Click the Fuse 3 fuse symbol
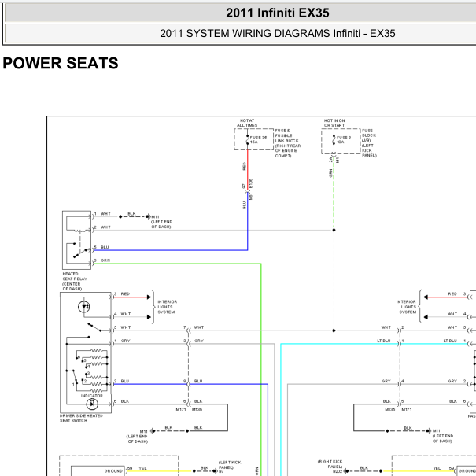Image resolution: width=476 pixels, height=476 pixels. coord(334,139)
